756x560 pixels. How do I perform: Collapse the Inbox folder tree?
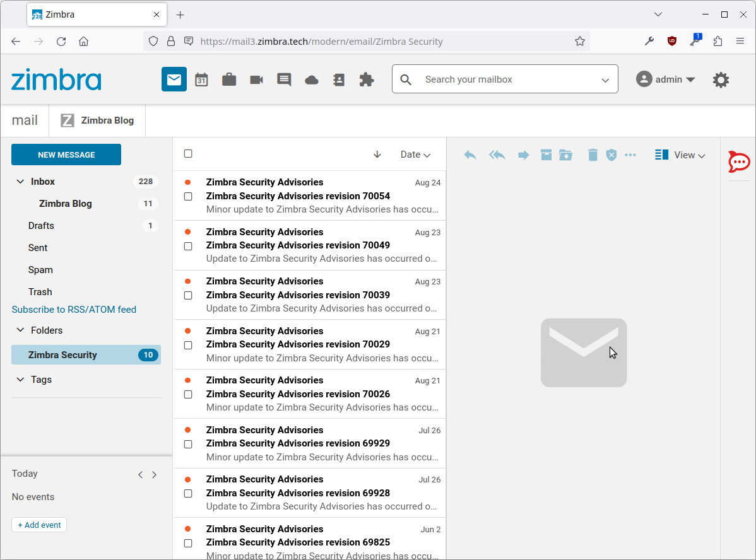(20, 182)
